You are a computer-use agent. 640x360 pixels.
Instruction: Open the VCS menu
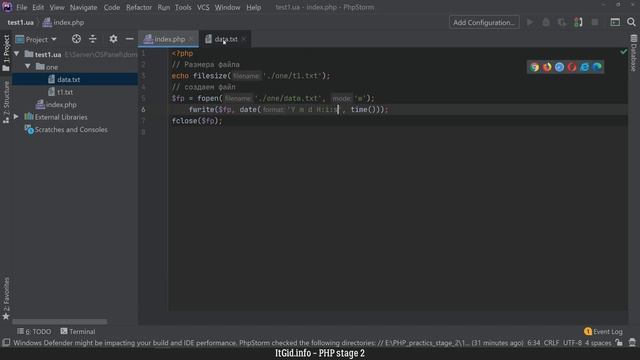(x=203, y=7)
